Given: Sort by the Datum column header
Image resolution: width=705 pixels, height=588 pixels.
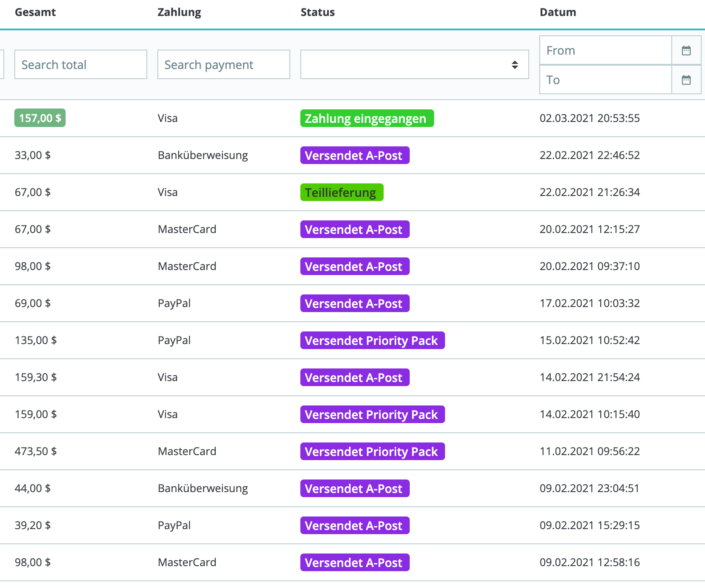Looking at the screenshot, I should click(558, 12).
